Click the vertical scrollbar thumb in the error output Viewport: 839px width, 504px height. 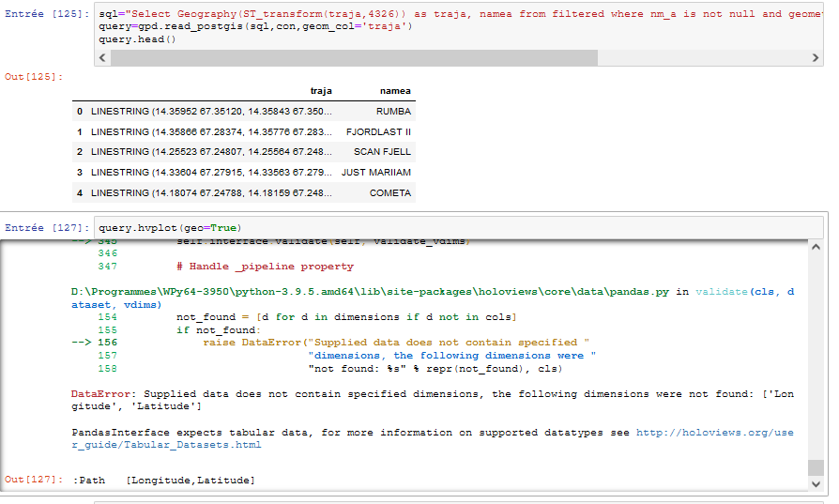[816, 466]
